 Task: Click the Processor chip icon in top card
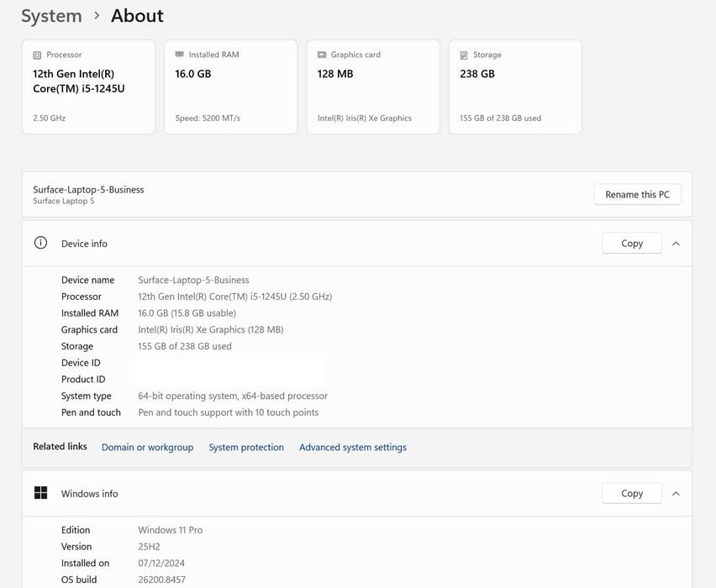(x=37, y=55)
